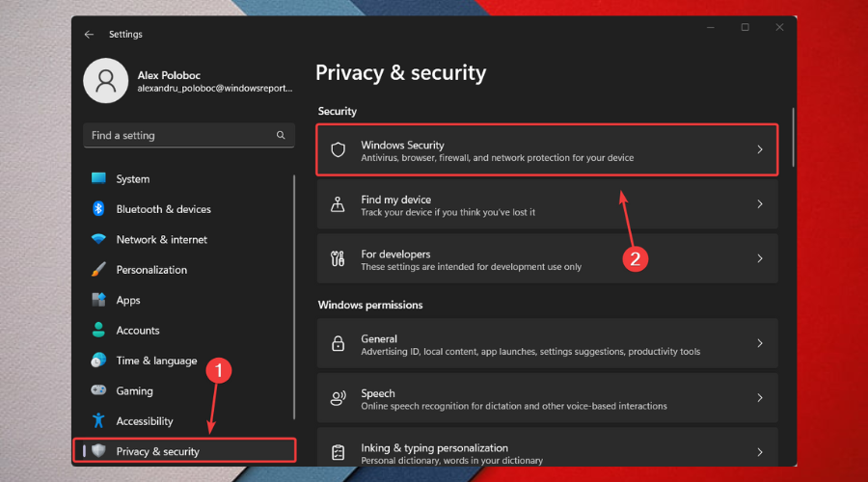Click the Accessibility figure icon
Screen dimensions: 868x482
pyautogui.click(x=98, y=421)
